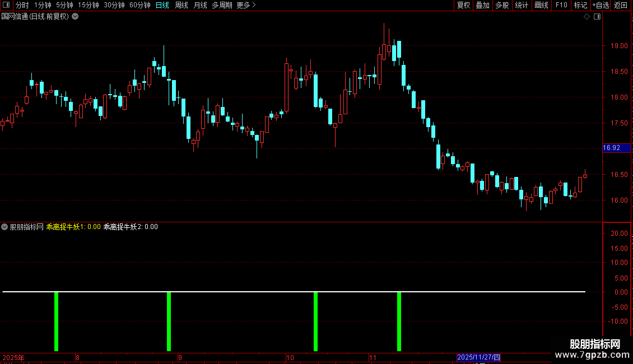
Task: Click month 9 on the time axis
Action: [180, 357]
